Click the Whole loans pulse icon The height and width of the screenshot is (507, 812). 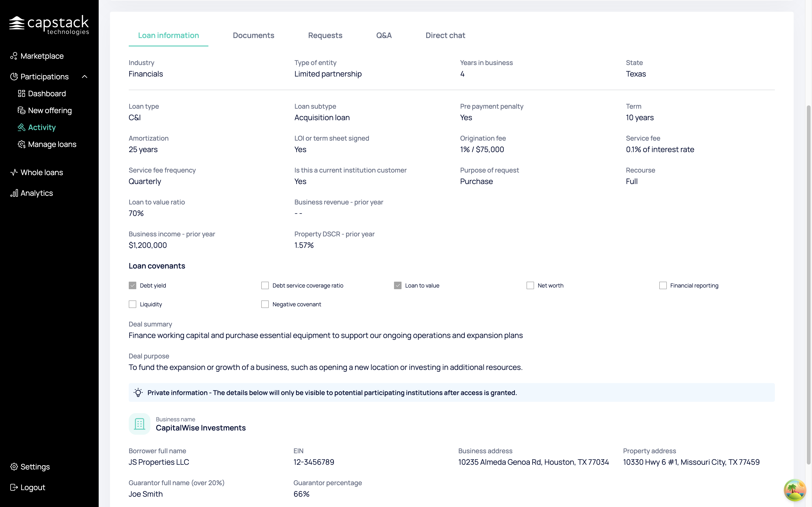14,172
